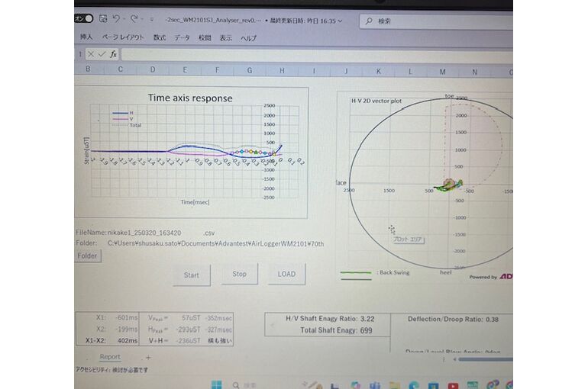Add a new sheet with plus icon

[148, 357]
